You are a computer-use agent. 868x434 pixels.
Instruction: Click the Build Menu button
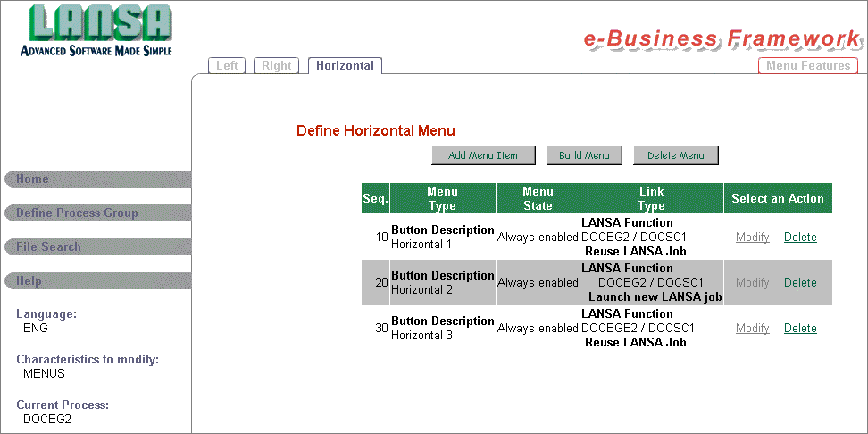pyautogui.click(x=584, y=155)
